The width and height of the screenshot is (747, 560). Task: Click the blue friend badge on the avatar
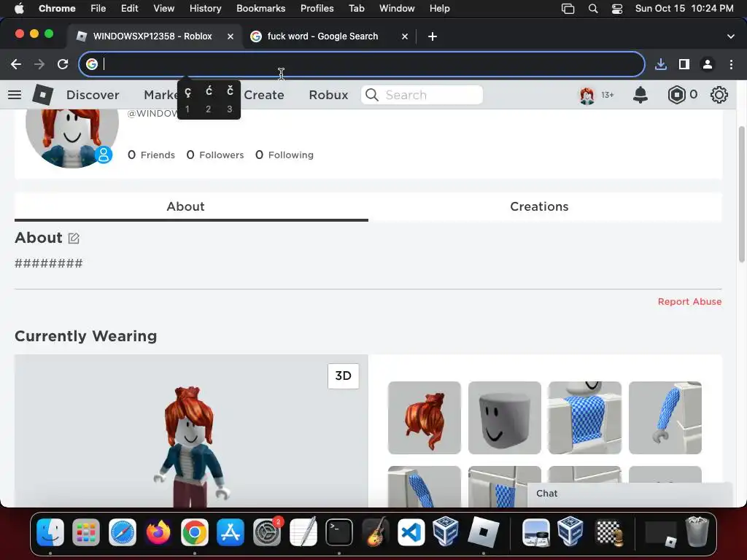(x=104, y=155)
